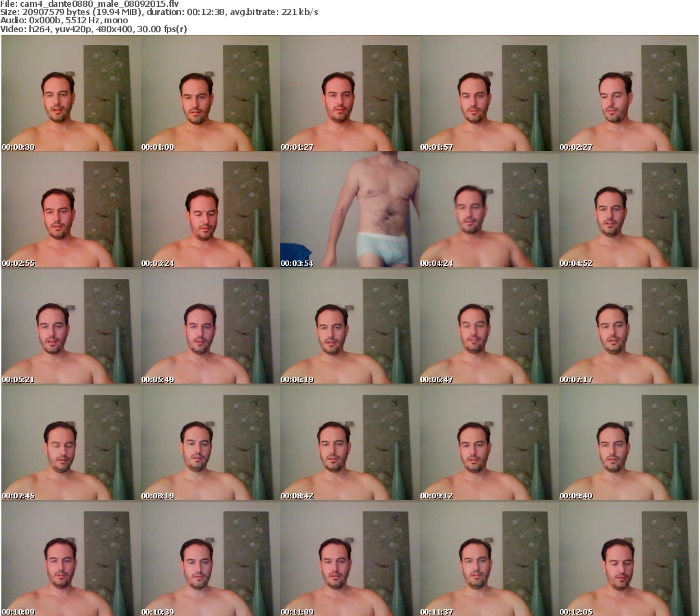The width and height of the screenshot is (700, 616).
Task: Select the thumbnail timestamped 00:06:19
Action: click(x=349, y=326)
